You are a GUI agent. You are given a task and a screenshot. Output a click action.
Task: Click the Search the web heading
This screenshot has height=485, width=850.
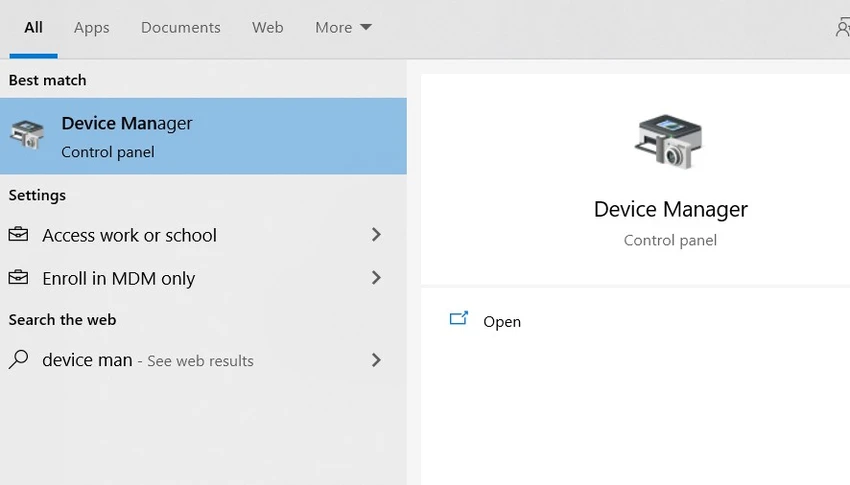pyautogui.click(x=62, y=320)
